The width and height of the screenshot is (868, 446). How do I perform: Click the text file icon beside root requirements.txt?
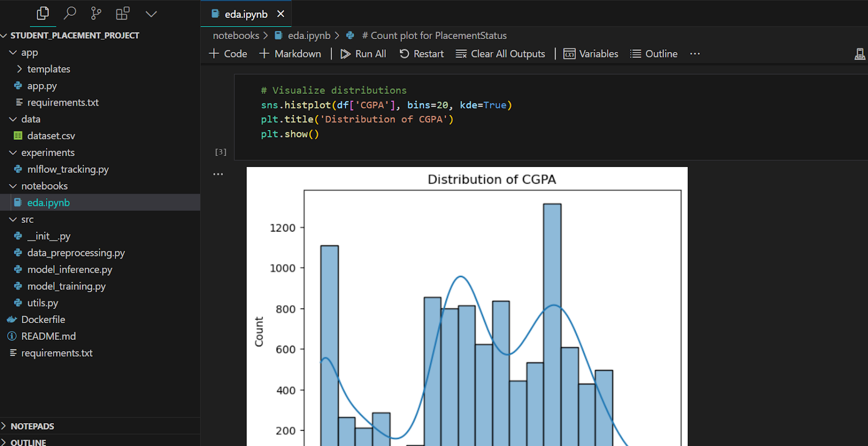(x=13, y=353)
